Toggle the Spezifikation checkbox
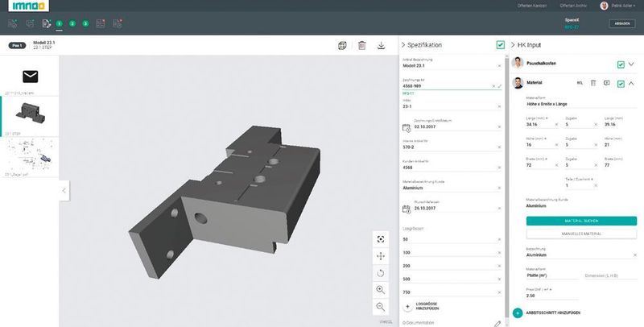Image resolution: width=644 pixels, height=327 pixels. pos(501,45)
